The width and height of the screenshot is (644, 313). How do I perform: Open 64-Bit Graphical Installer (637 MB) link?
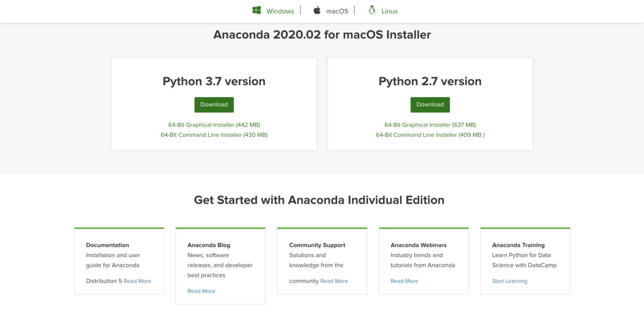click(x=430, y=125)
